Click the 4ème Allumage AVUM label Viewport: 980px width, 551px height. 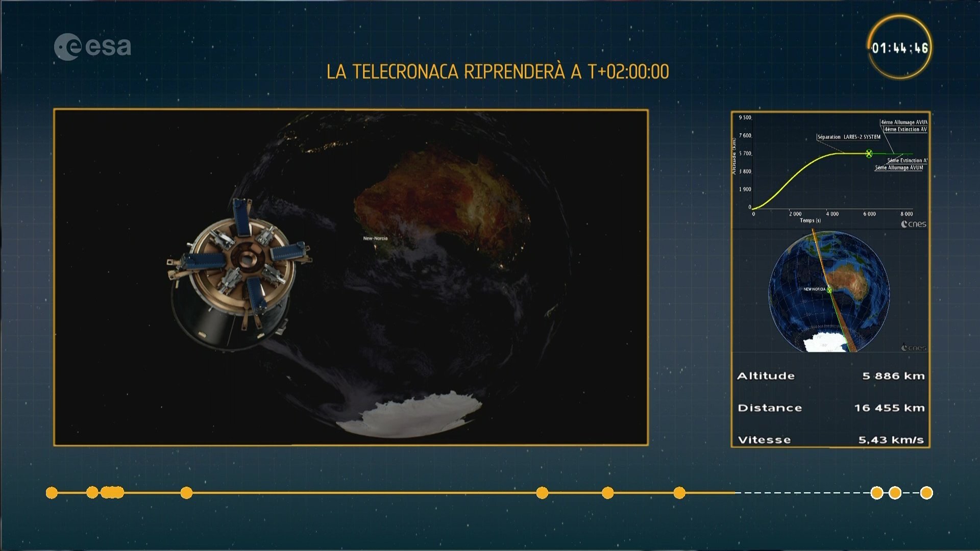[x=904, y=122]
